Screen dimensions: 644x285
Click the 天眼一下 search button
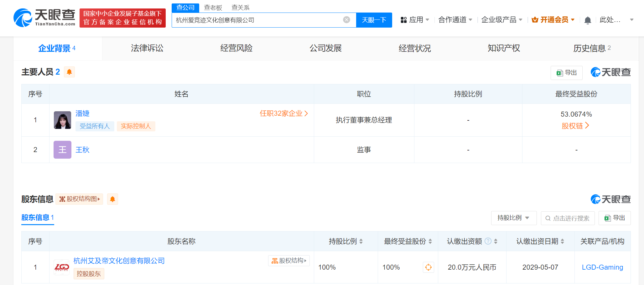(x=374, y=20)
